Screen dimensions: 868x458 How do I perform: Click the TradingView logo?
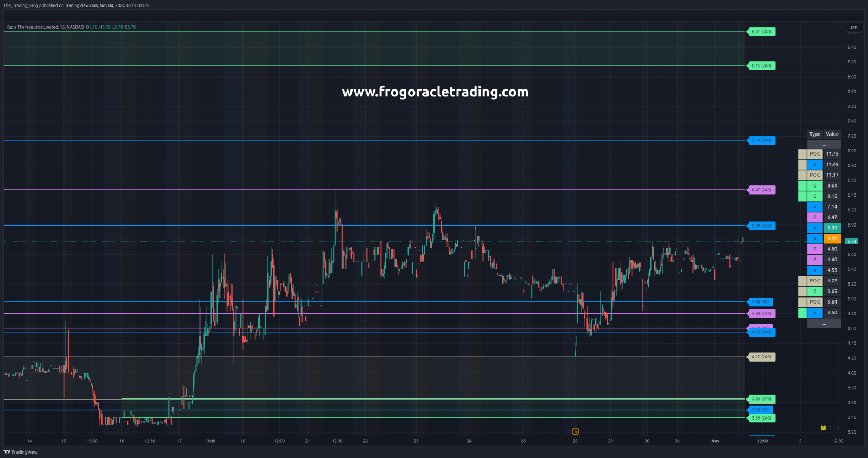21,452
